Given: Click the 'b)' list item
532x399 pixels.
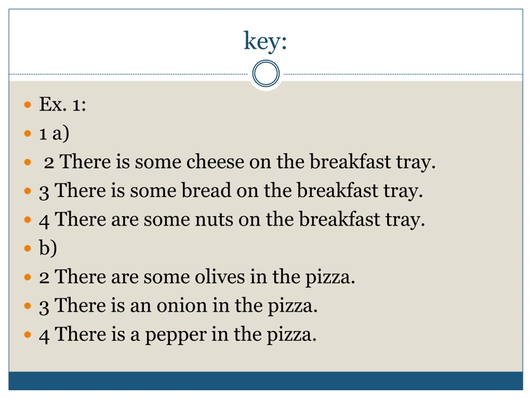Looking at the screenshot, I should click(x=48, y=248).
